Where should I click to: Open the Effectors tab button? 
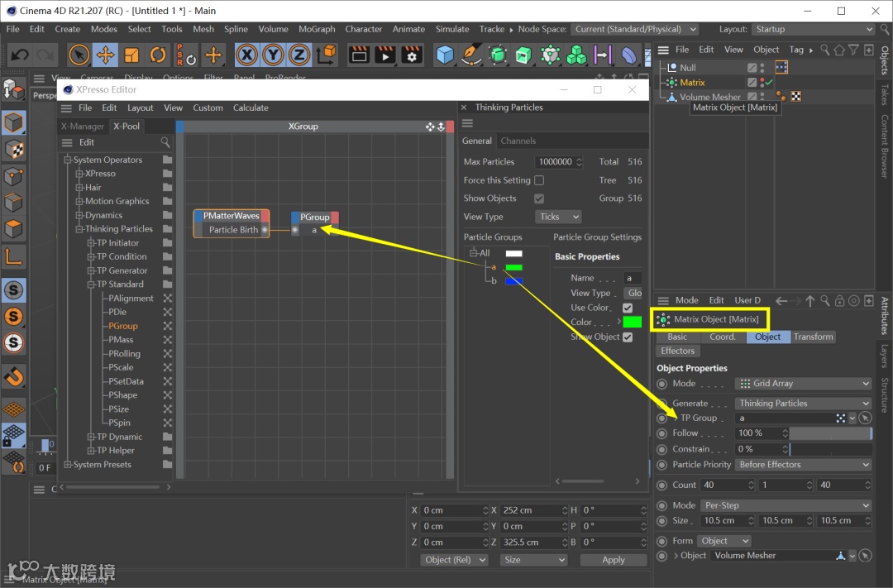click(x=678, y=351)
